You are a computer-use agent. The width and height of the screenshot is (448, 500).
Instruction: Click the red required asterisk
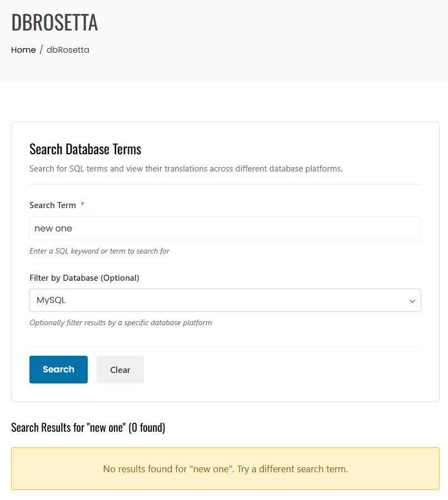click(83, 205)
